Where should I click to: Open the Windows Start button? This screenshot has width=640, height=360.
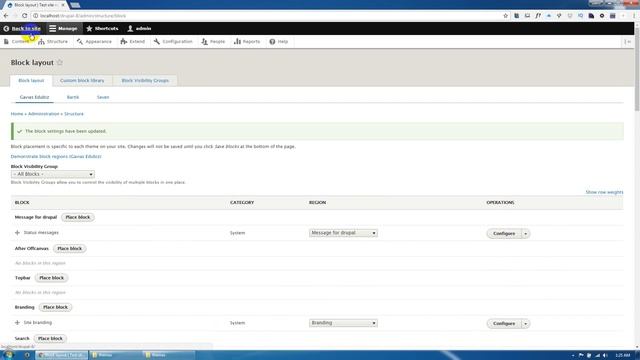8,355
